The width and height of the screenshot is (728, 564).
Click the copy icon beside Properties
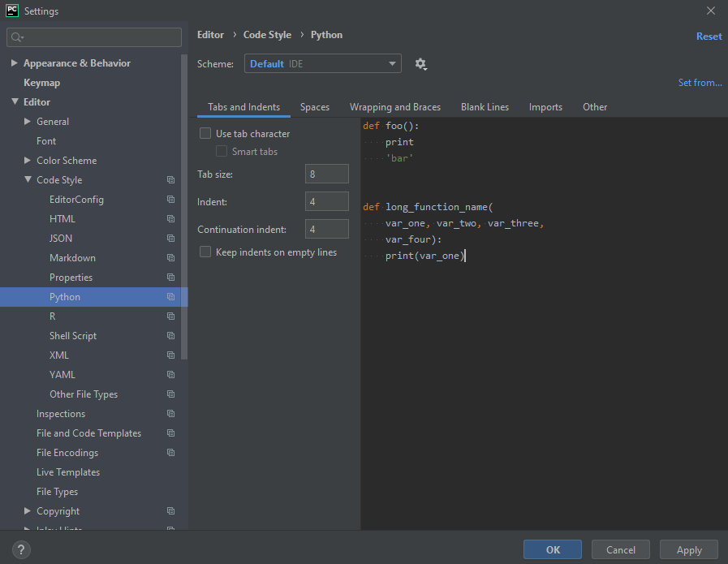(171, 277)
